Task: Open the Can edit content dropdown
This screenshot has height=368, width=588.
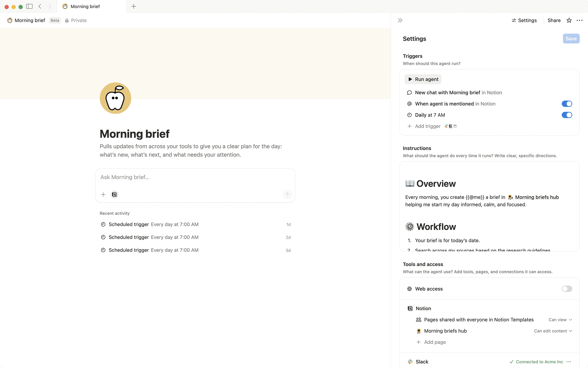Action: (553, 331)
